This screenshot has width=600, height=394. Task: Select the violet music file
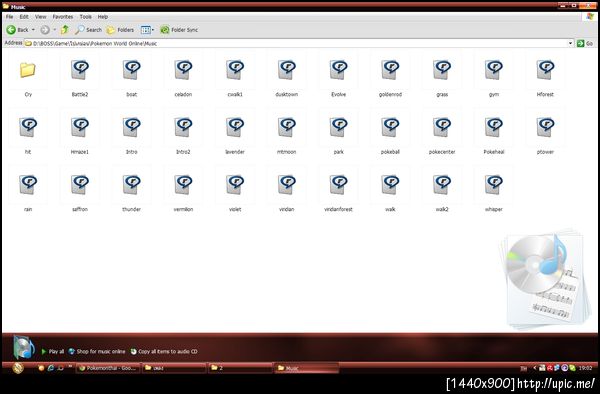235,185
